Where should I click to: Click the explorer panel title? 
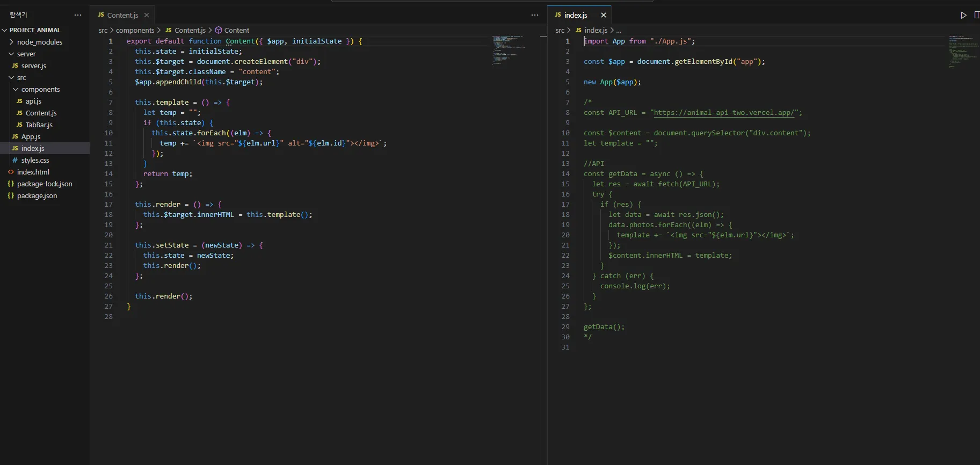point(18,15)
